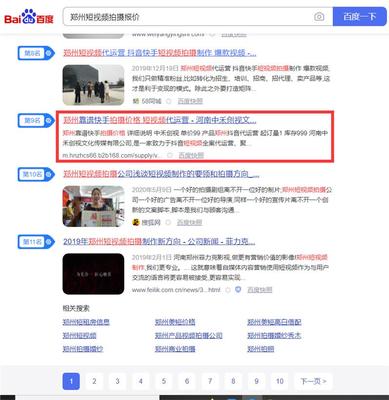Click the 58同城 source label
The image size is (389, 400).
click(x=148, y=101)
